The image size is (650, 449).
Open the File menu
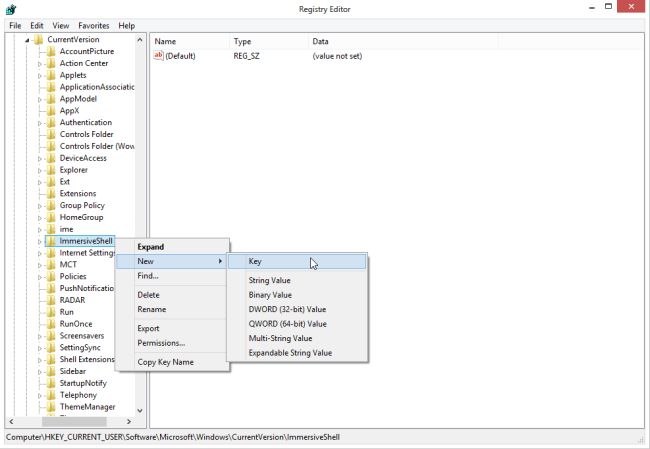pos(15,25)
